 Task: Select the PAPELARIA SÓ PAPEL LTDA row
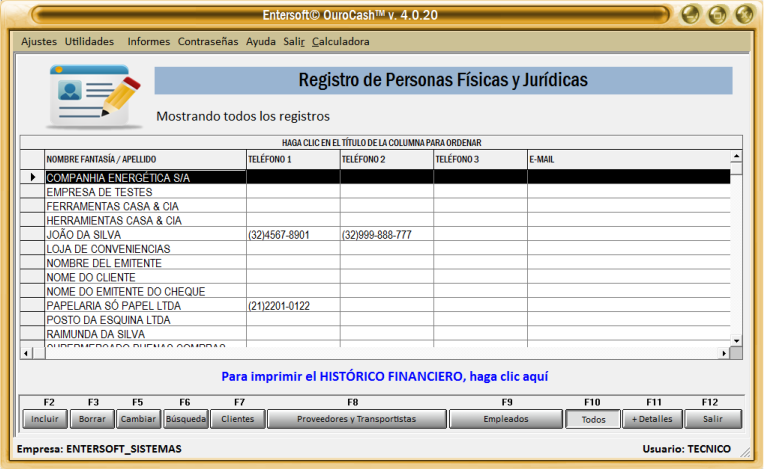145,306
